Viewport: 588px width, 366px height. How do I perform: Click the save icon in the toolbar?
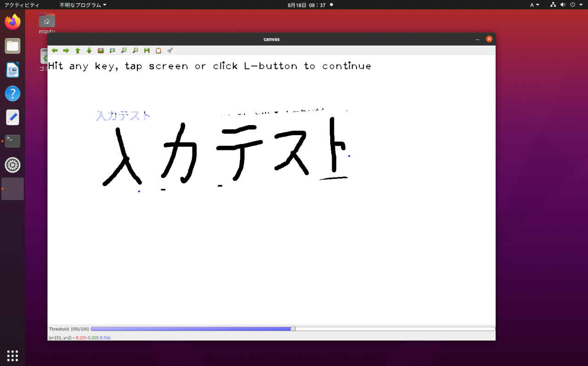click(147, 51)
